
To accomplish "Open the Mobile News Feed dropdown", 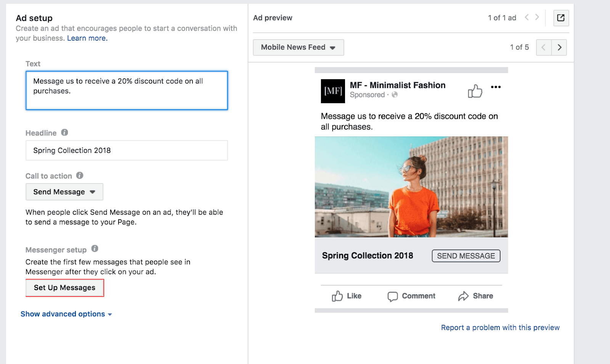I will 298,48.
